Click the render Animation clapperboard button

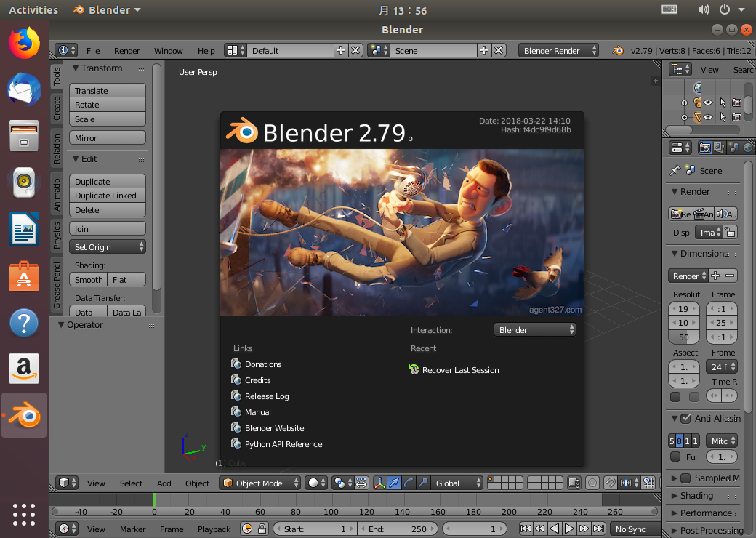click(x=703, y=214)
